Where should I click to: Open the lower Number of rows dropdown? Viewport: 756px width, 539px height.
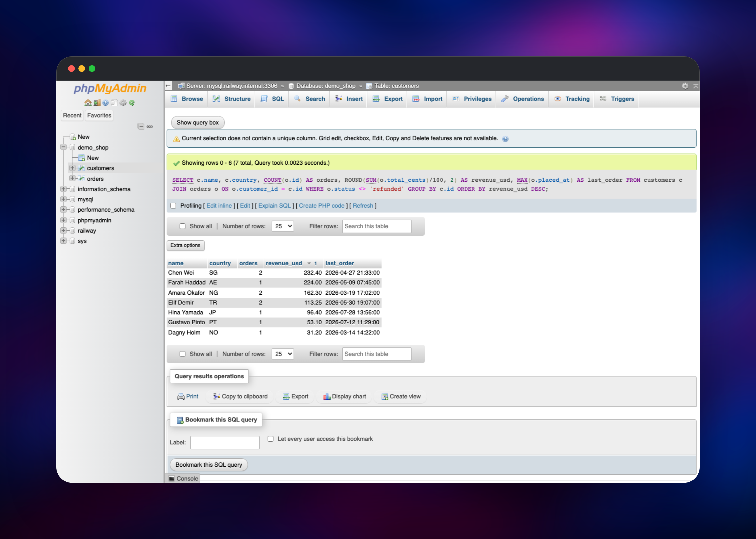pos(283,354)
